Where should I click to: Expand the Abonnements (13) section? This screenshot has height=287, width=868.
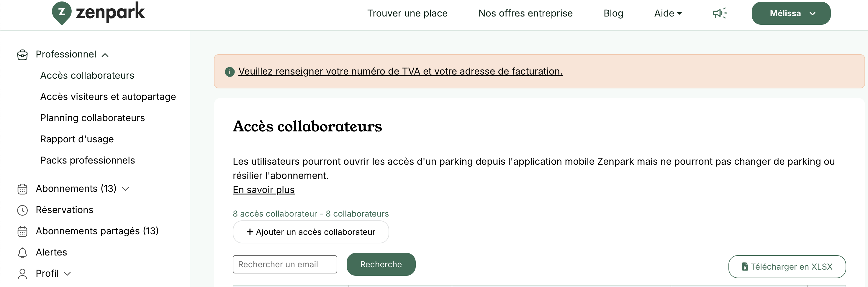pos(125,189)
